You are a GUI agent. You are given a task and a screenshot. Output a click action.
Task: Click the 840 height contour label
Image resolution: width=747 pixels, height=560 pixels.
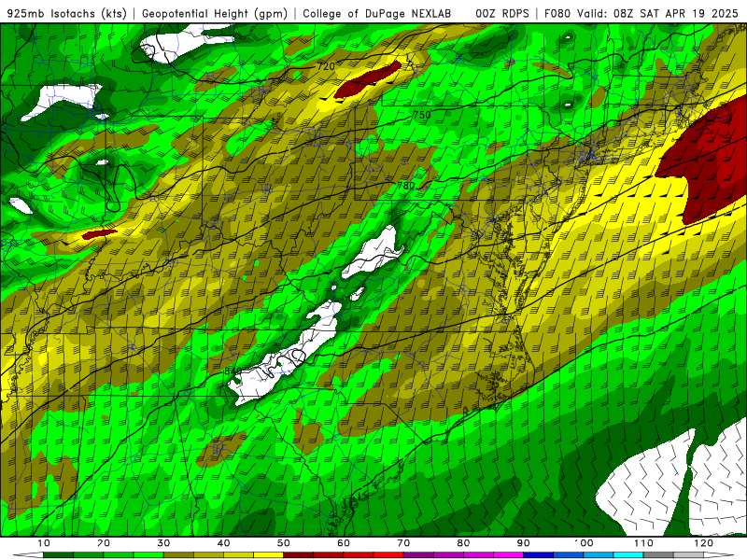coord(233,371)
